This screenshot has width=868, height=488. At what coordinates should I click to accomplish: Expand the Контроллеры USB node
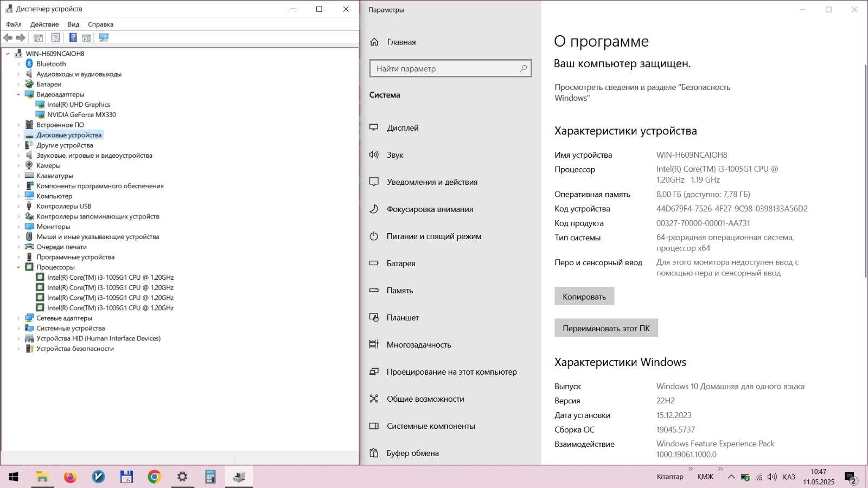[18, 206]
